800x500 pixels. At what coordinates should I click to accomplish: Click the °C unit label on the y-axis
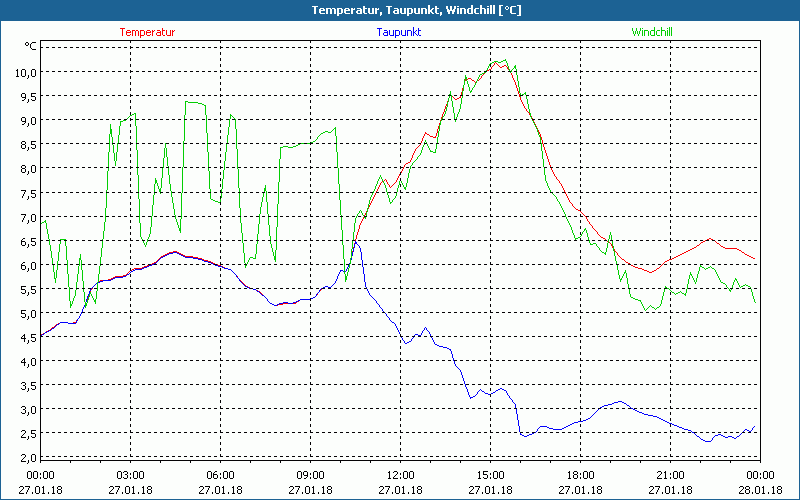pos(31,46)
